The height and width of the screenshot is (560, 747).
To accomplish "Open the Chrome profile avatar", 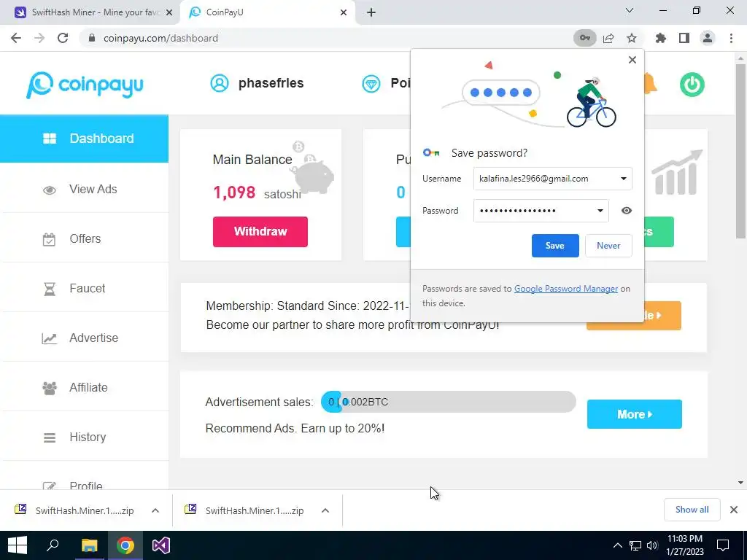I will point(708,38).
